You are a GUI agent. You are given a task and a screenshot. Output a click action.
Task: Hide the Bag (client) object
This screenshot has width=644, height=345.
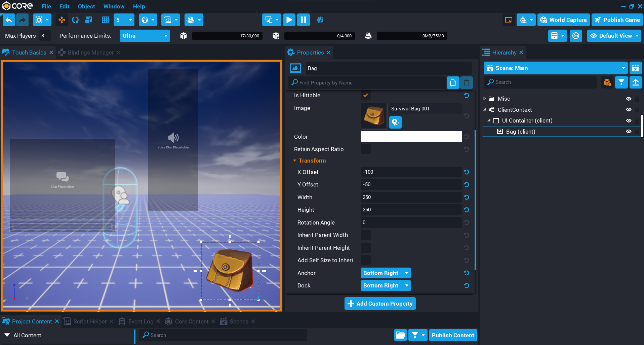[629, 132]
